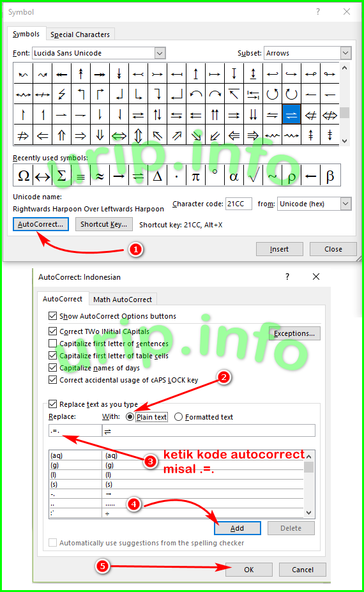Choose the almost-equal symbol in Recently used symbols
Viewport: 364px width, 592px height.
100,176
